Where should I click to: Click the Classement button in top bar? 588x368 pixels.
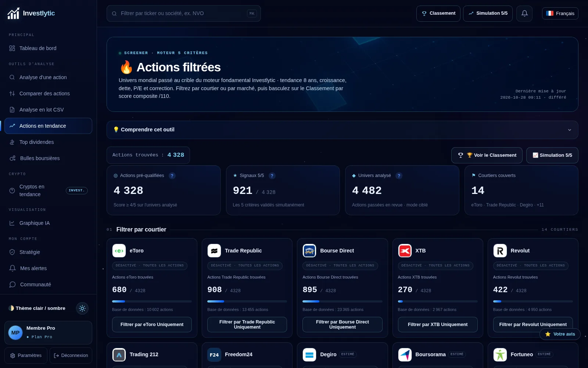438,14
